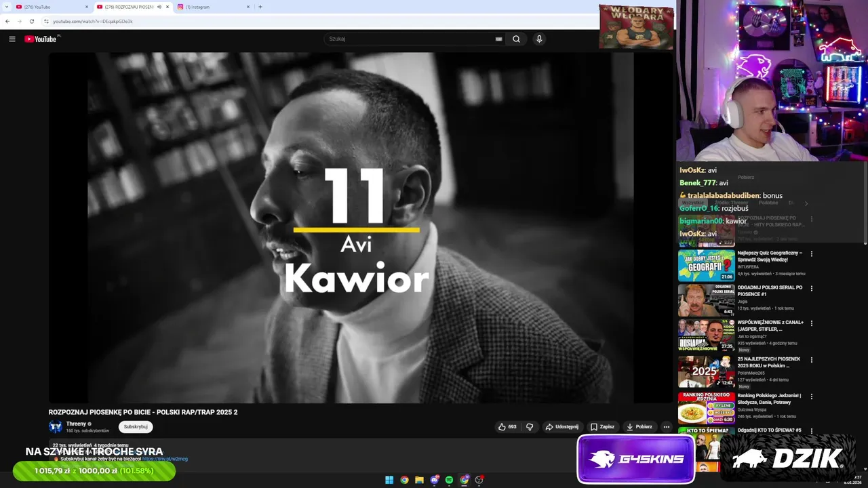Open a new browser tab with plus
This screenshot has width=868, height=488.
[260, 7]
